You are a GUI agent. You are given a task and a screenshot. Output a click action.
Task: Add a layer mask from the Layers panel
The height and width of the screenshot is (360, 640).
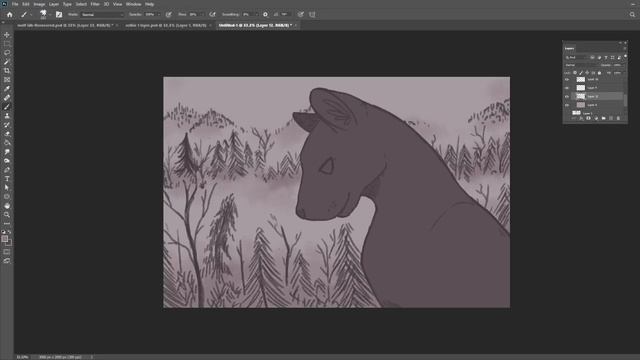589,118
